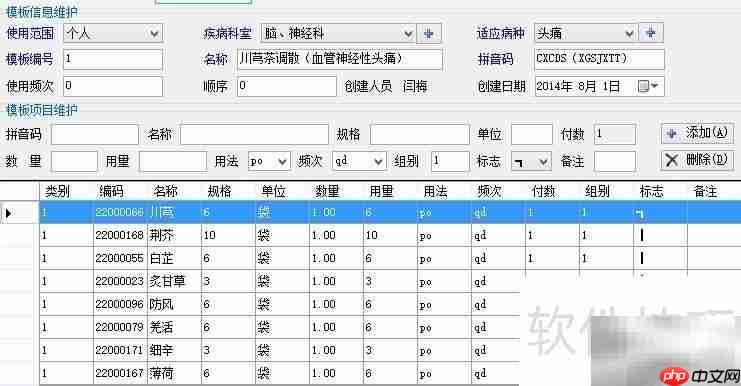Image resolution: width=741 pixels, height=386 pixels.
Task: Expand the 疾病科室 combo box
Action: point(408,34)
